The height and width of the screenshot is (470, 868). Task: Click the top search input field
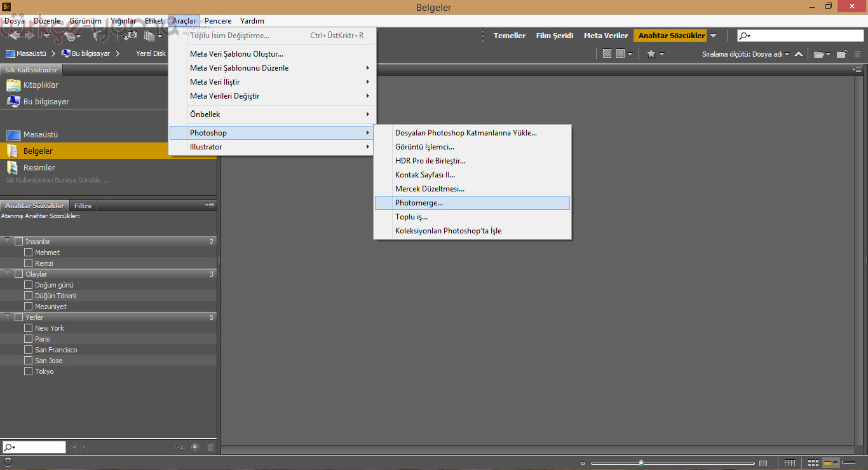(x=800, y=36)
